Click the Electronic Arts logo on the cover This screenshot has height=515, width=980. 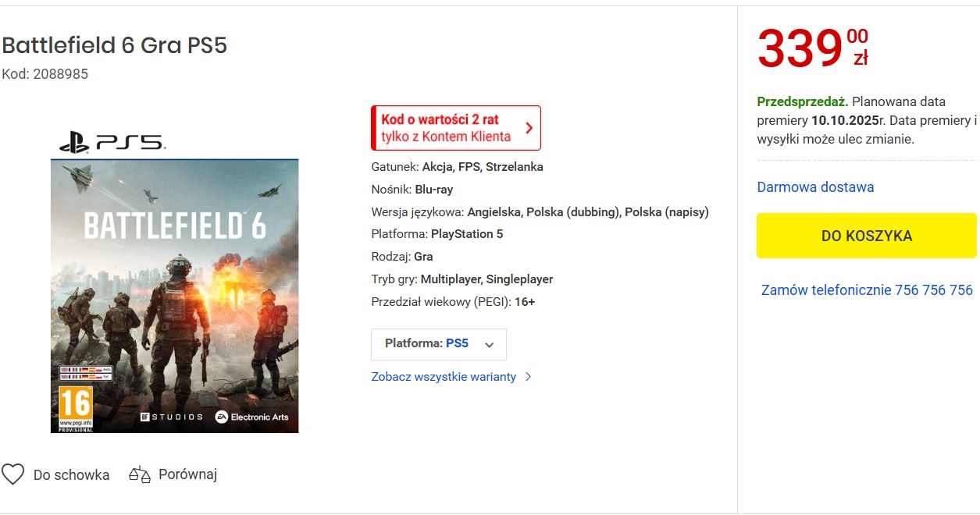point(251,417)
